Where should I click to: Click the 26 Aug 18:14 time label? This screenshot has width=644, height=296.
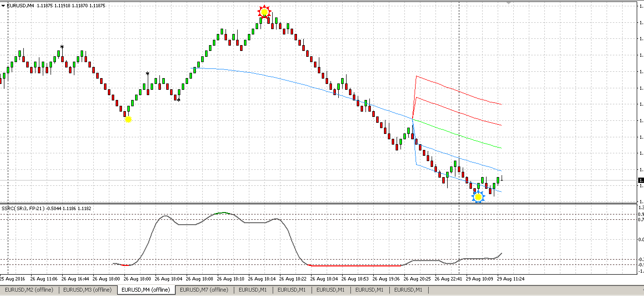click(x=262, y=279)
